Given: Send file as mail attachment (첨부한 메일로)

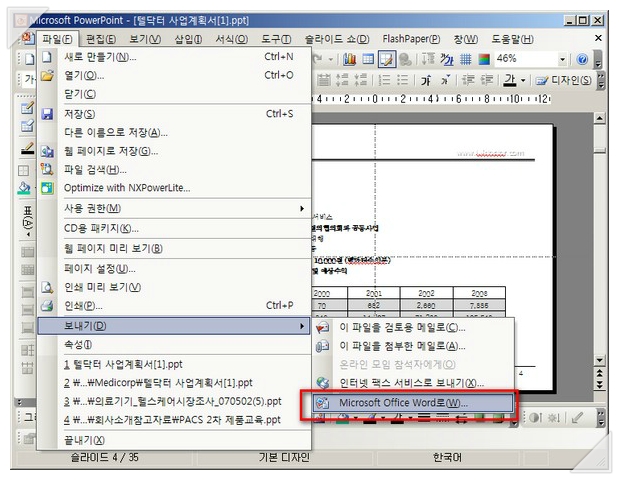Looking at the screenshot, I should [x=413, y=346].
